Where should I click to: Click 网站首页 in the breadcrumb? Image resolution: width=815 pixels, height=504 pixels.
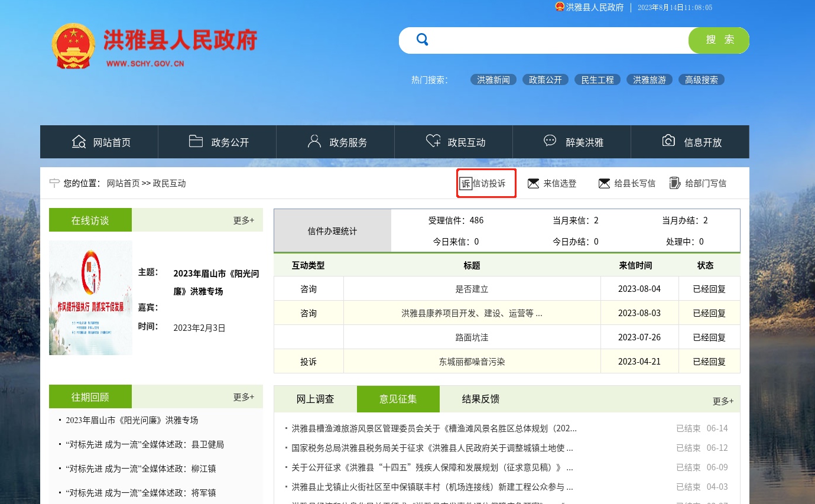pos(123,184)
